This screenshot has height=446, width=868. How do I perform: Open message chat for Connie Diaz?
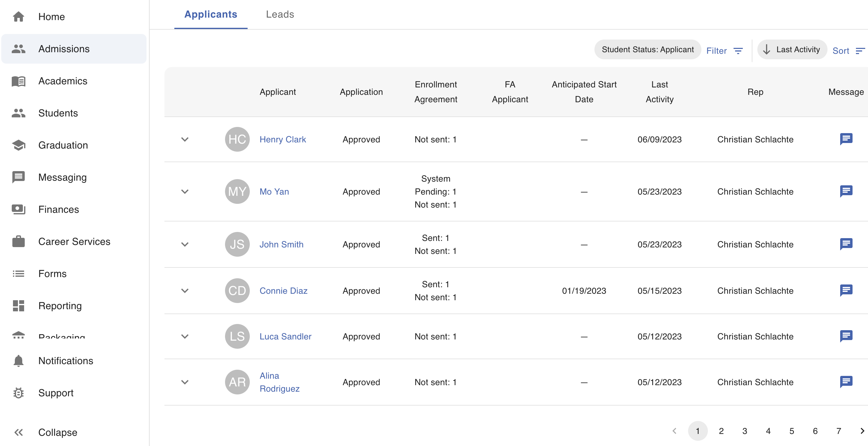pos(846,291)
